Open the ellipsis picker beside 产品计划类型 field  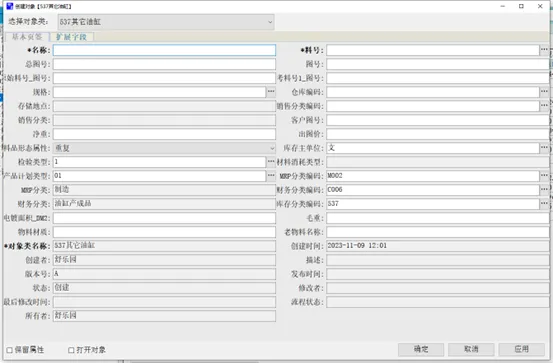pyautogui.click(x=271, y=176)
